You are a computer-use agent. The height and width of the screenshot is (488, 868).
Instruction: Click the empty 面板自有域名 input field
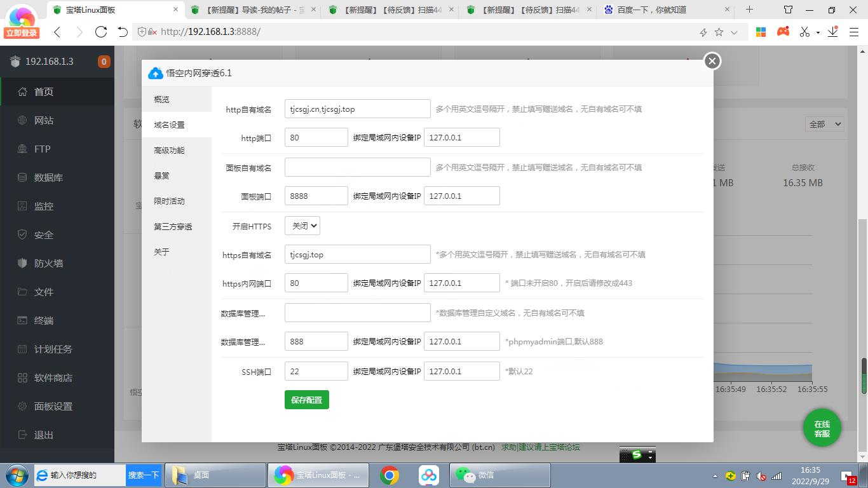click(358, 167)
